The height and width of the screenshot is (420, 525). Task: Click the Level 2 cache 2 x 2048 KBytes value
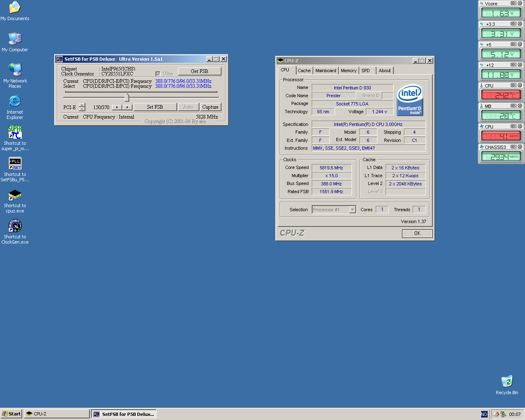click(405, 184)
